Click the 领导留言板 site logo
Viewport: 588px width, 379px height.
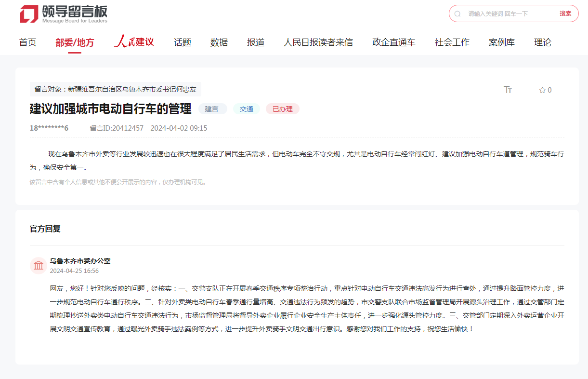64,14
